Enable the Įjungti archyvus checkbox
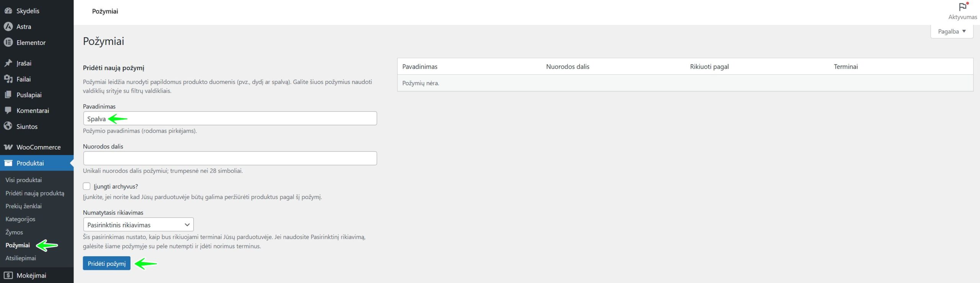 click(87, 186)
